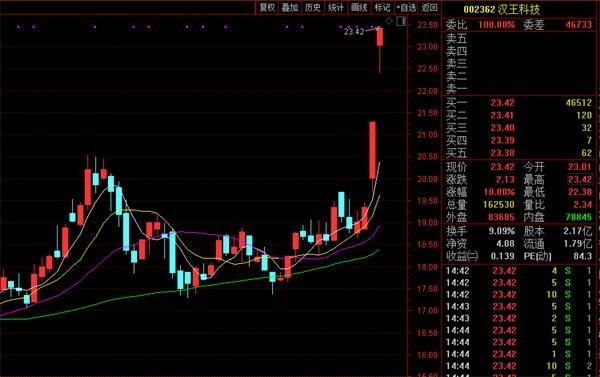
Task: Click the purple marker dot at top-left
Action: [x=18, y=27]
